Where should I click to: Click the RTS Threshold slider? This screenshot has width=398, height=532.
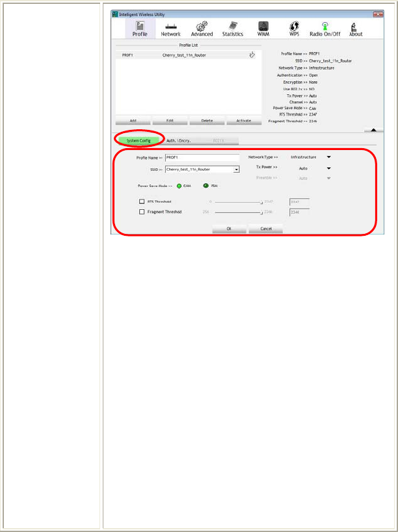pyautogui.click(x=238, y=202)
